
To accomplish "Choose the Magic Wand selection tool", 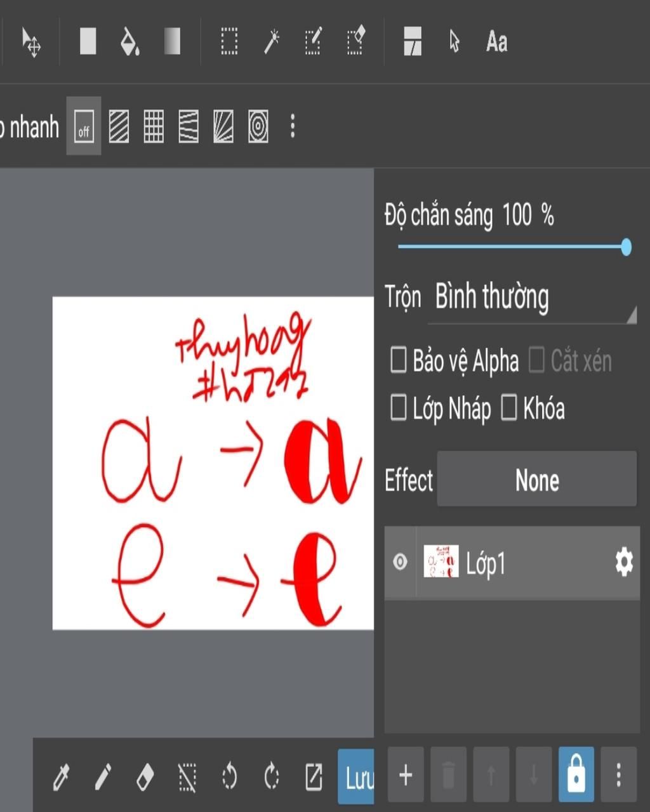I will [x=272, y=43].
